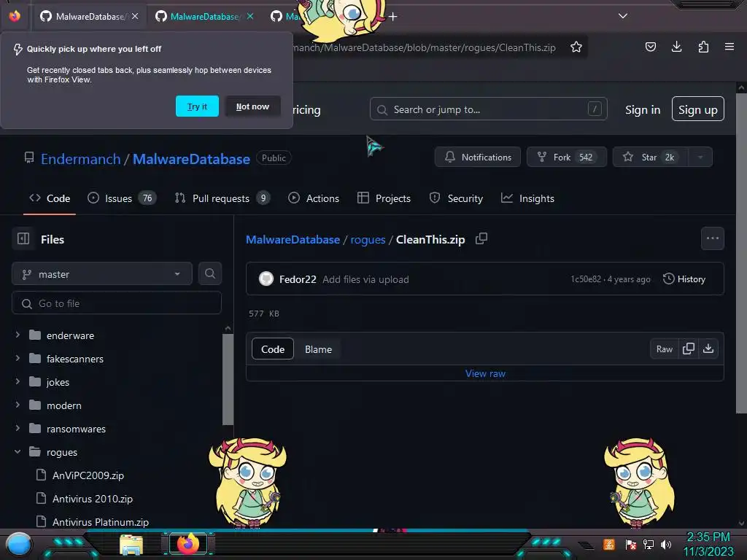This screenshot has height=560, width=747.
Task: Copy raw file contents icon
Action: [x=689, y=349]
